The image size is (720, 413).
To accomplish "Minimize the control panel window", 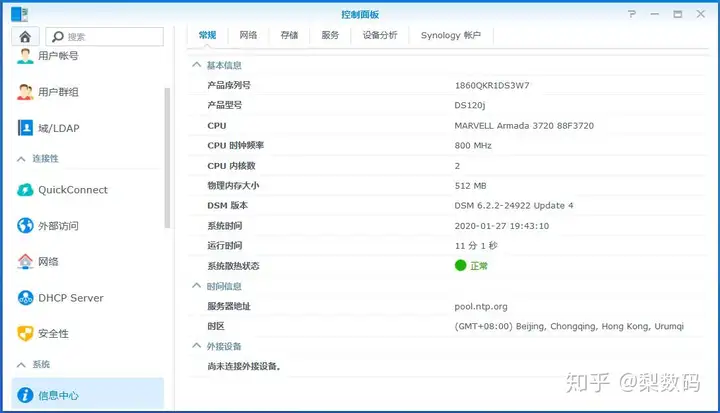I will tap(655, 14).
